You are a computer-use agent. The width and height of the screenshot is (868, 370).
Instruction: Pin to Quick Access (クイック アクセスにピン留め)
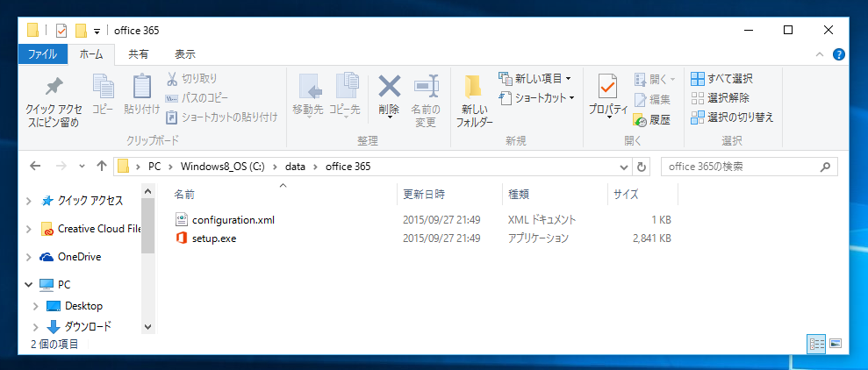(54, 101)
